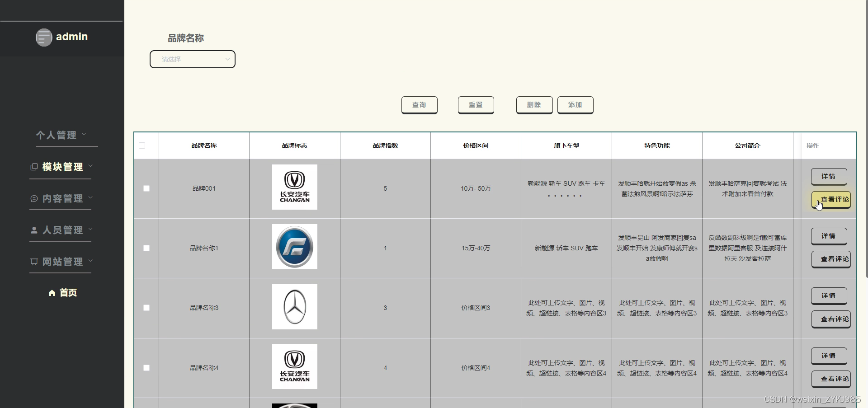Screen dimensions: 868x408
Task: Open 详情 for 品牌001
Action: pyautogui.click(x=829, y=176)
